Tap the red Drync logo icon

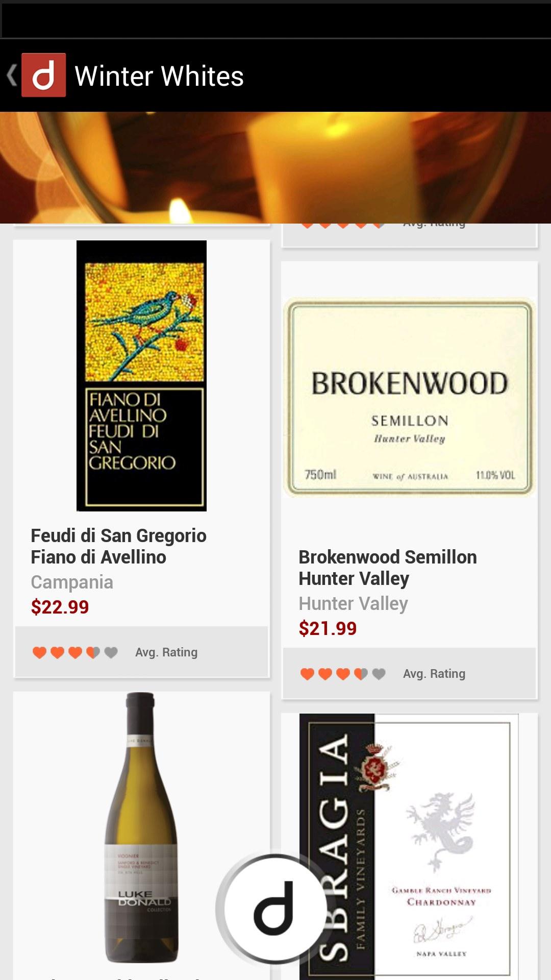(x=43, y=75)
